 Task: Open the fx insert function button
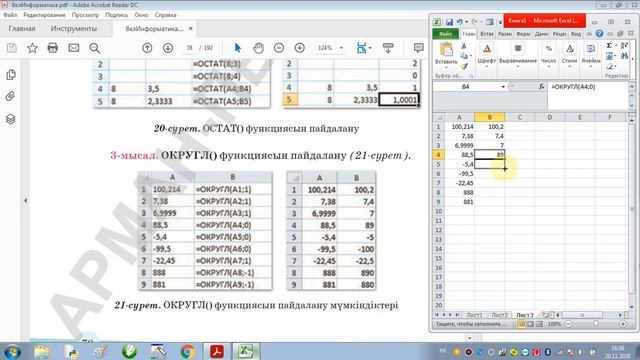click(541, 87)
